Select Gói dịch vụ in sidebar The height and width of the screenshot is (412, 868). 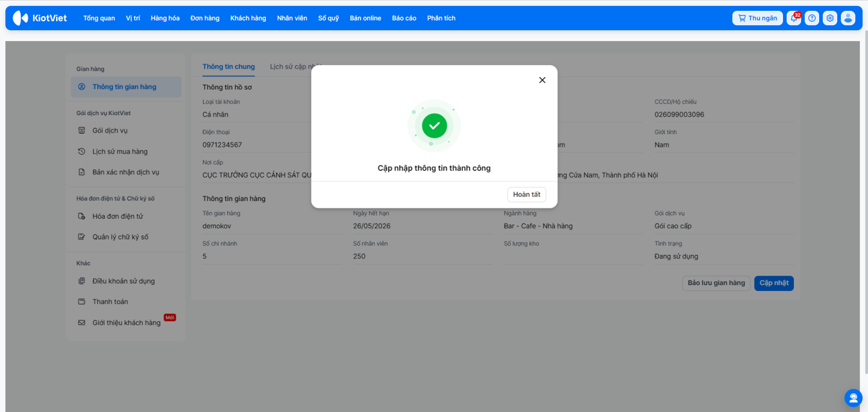point(110,131)
